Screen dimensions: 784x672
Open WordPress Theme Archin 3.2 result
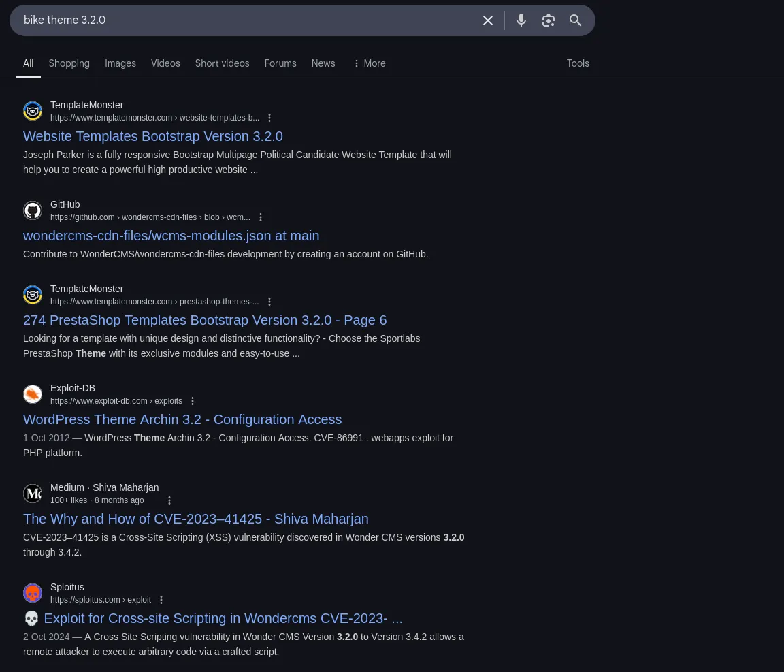pyautogui.click(x=182, y=419)
